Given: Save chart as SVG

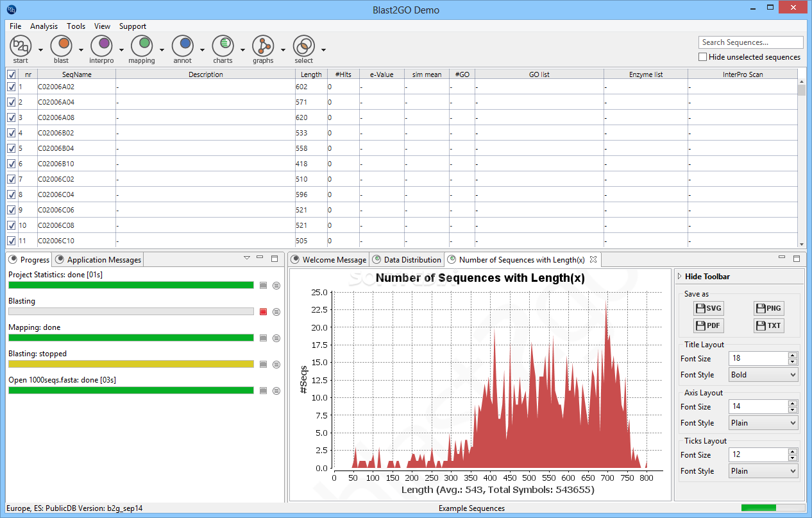Looking at the screenshot, I should click(x=709, y=309).
